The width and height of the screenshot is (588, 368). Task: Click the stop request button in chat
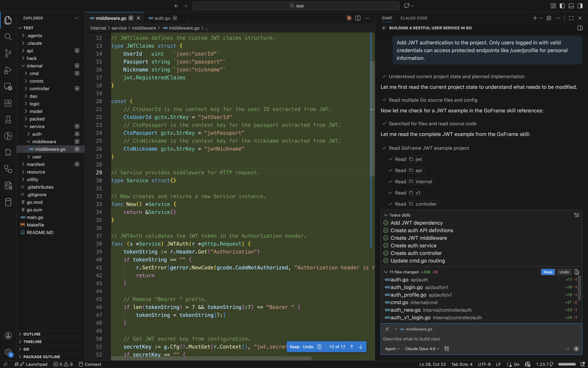(576, 349)
